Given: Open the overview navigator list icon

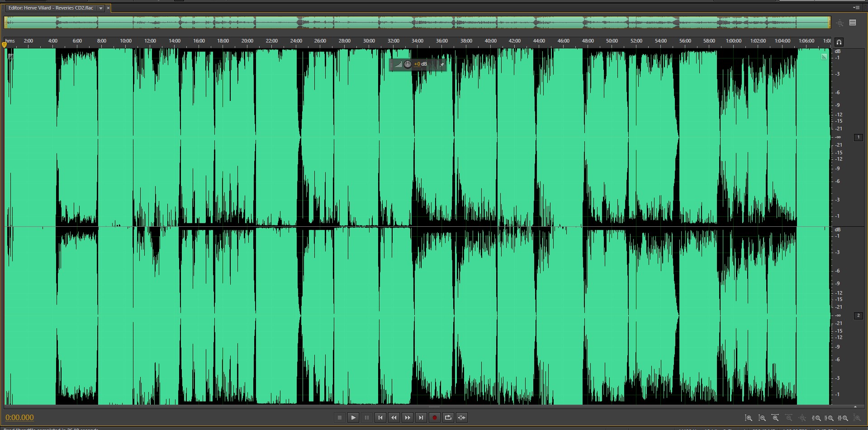Looking at the screenshot, I should [853, 23].
